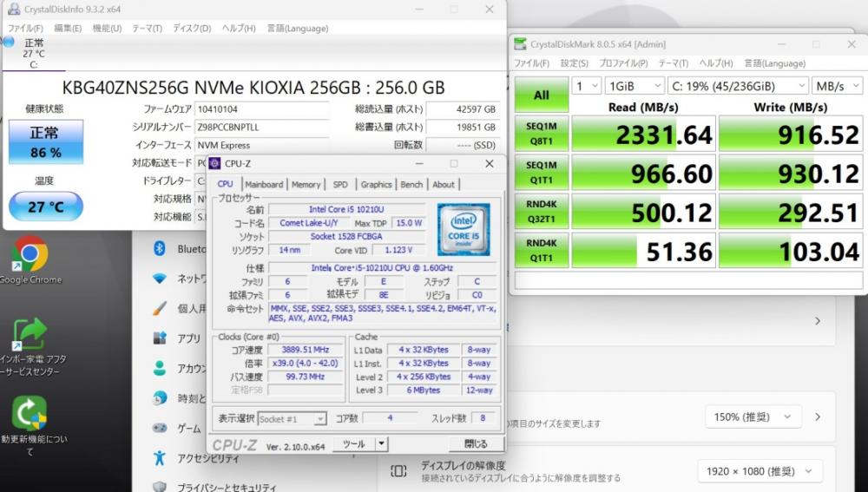Screen dimensions: 868x492
Task: Click the RND4K Q1T1 write result 103.04
Action: (791, 250)
